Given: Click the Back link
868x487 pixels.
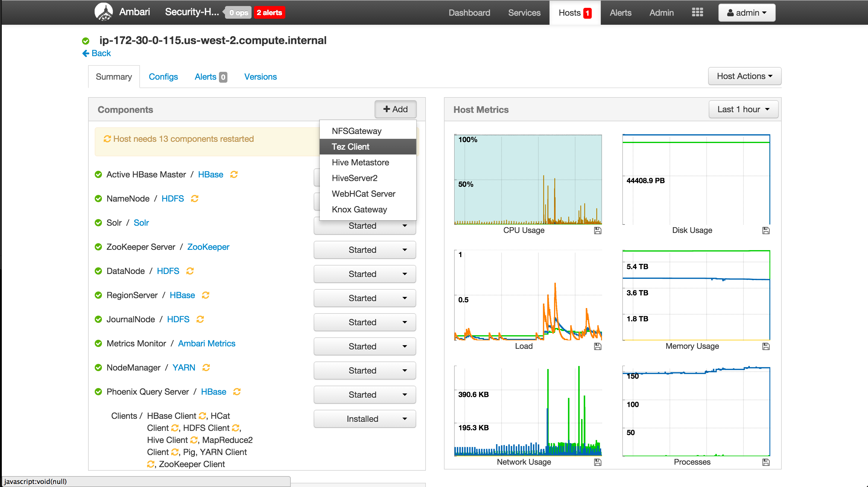Looking at the screenshot, I should [97, 53].
